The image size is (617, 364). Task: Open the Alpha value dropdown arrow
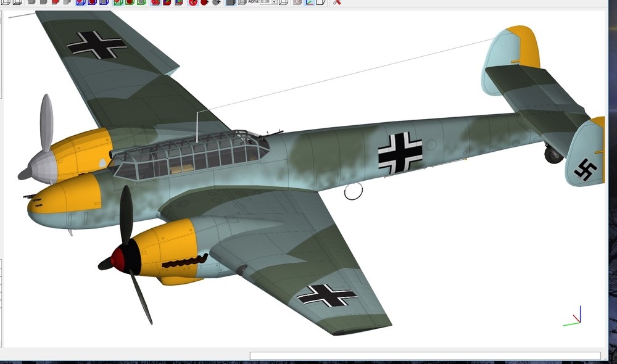point(275,2)
